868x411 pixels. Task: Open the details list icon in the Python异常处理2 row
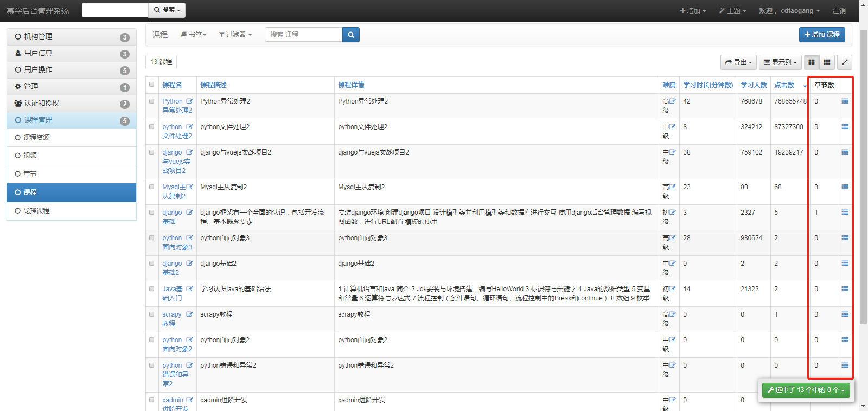click(x=845, y=101)
